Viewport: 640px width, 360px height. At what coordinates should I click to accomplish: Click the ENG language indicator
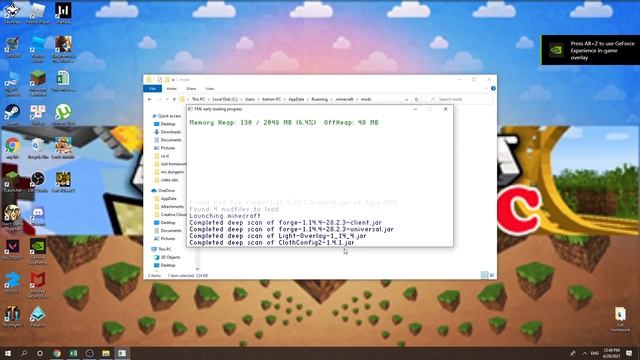tap(595, 353)
